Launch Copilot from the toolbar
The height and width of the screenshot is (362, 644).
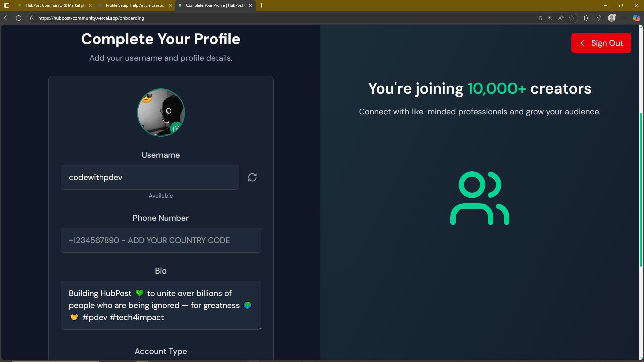pos(636,18)
